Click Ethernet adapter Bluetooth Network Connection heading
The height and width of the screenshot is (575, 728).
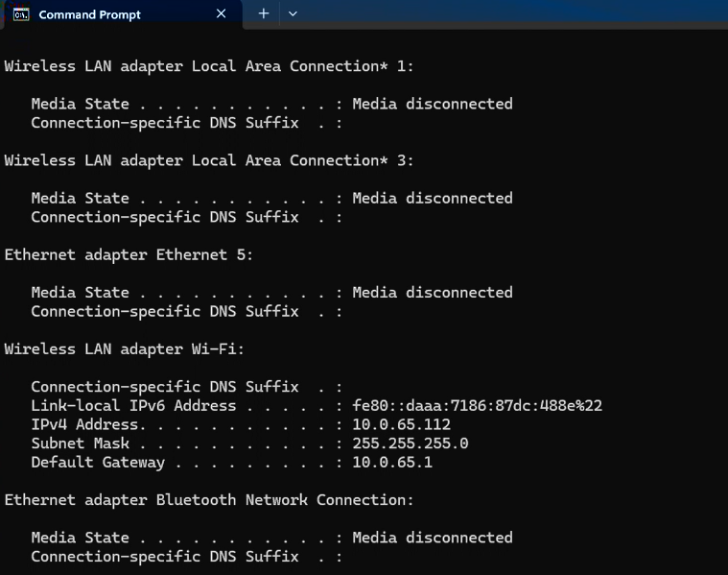pos(209,500)
